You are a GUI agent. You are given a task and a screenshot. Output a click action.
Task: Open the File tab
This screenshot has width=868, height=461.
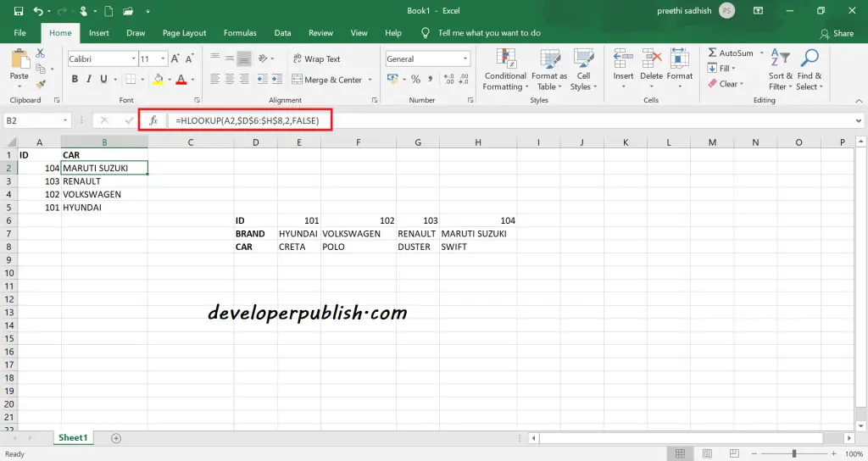point(20,33)
